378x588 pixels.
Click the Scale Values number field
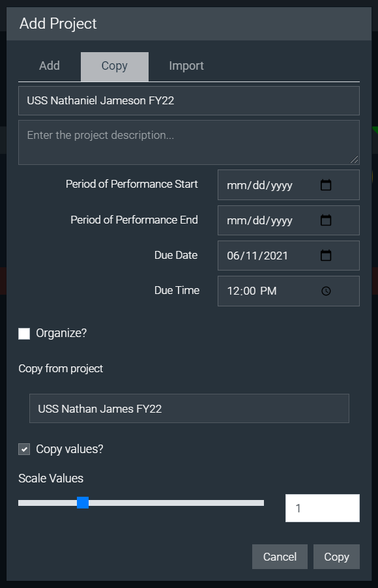tap(323, 508)
